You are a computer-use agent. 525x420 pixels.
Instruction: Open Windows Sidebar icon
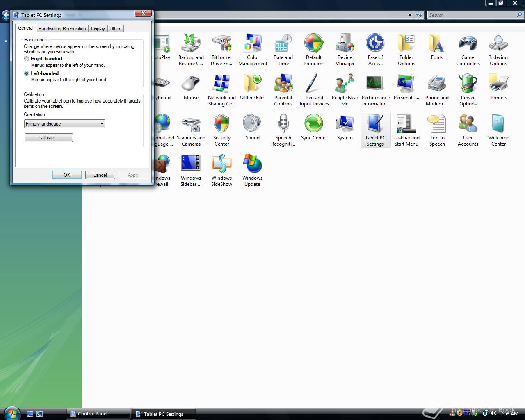[191, 171]
